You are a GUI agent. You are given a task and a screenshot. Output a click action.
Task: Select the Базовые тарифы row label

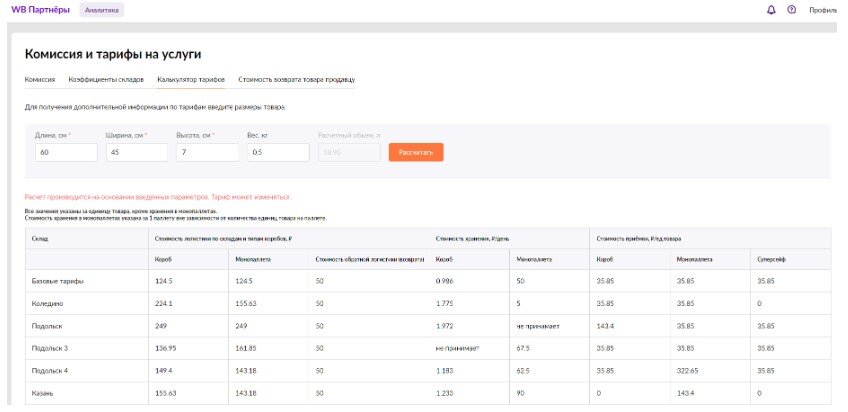coord(58,281)
